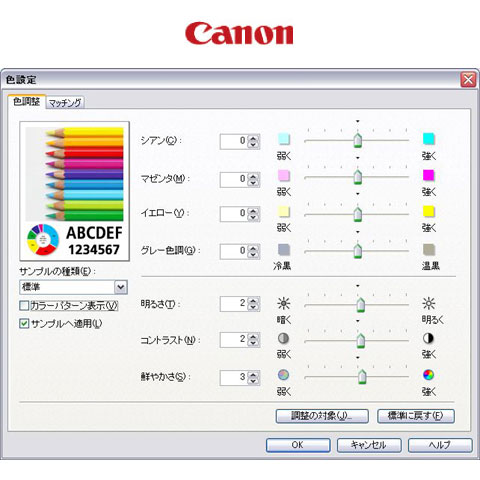
Task: Click the dark sun icon beside 明るさ
Action: 283,304
